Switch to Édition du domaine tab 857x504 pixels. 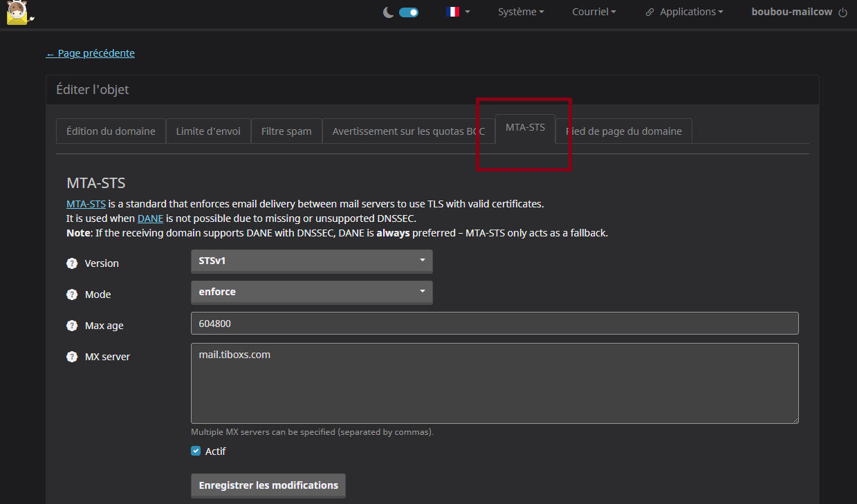coord(111,131)
